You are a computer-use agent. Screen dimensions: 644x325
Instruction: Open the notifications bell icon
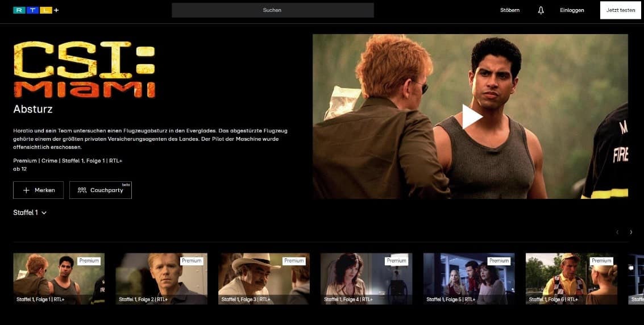pyautogui.click(x=541, y=10)
